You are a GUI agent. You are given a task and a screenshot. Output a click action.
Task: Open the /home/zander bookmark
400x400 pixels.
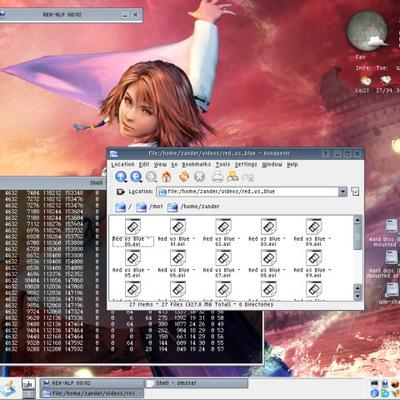click(193, 207)
